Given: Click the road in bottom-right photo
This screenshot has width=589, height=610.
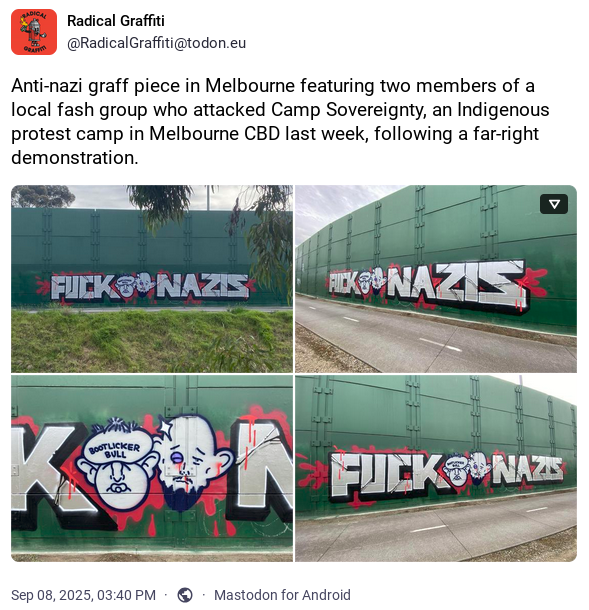Looking at the screenshot, I should pyautogui.click(x=436, y=527).
